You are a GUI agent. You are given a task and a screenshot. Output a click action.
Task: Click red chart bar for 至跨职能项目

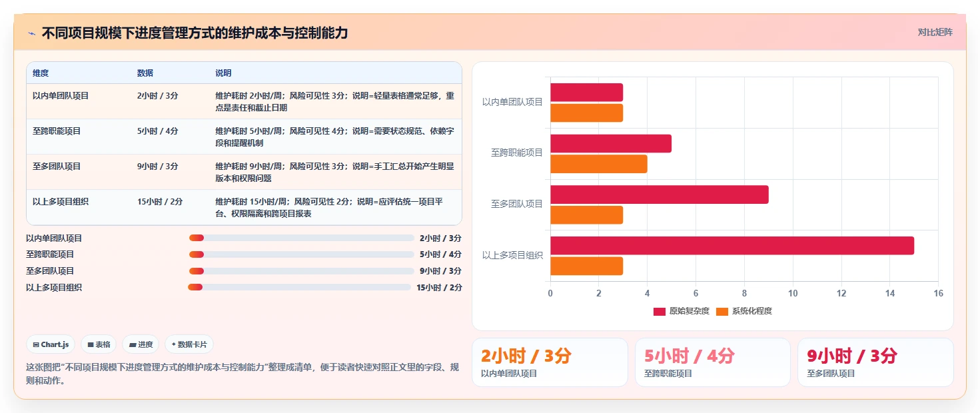[611, 143]
